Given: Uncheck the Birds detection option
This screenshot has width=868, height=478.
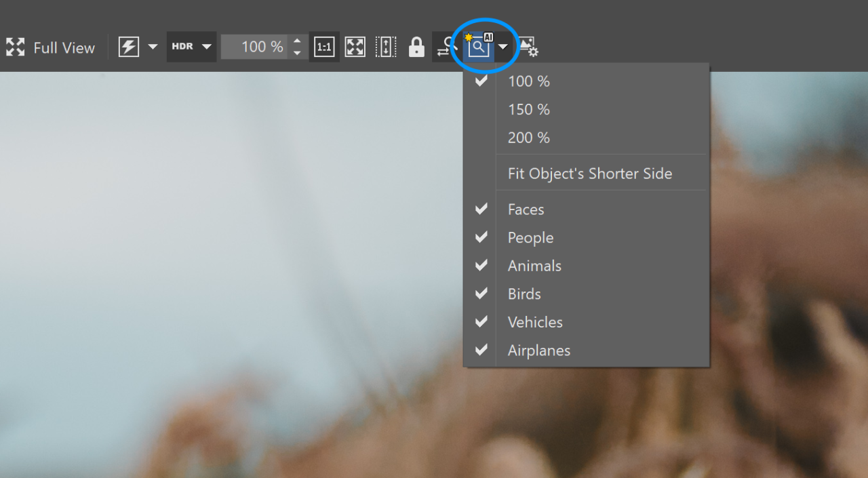Looking at the screenshot, I should 524,294.
